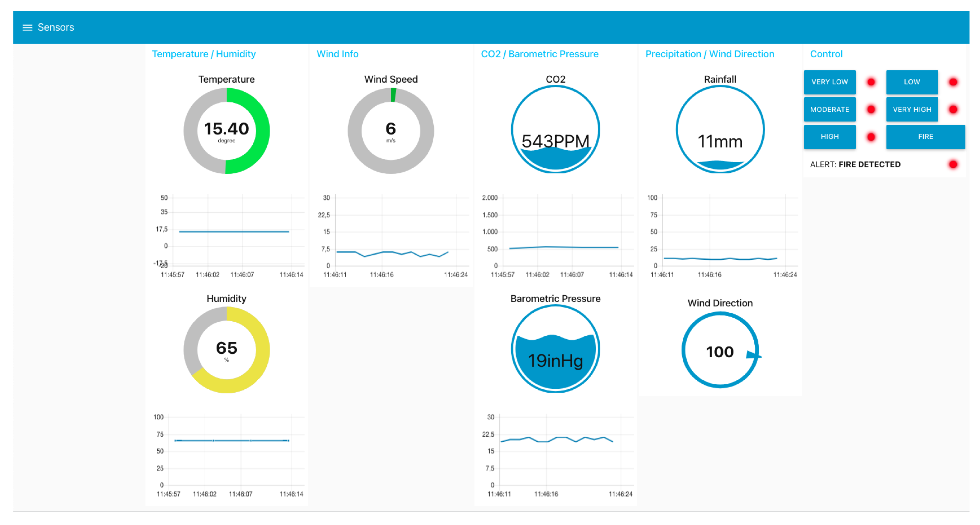Click the Wind Speed gauge value 6
The image size is (980, 525).
point(391,131)
